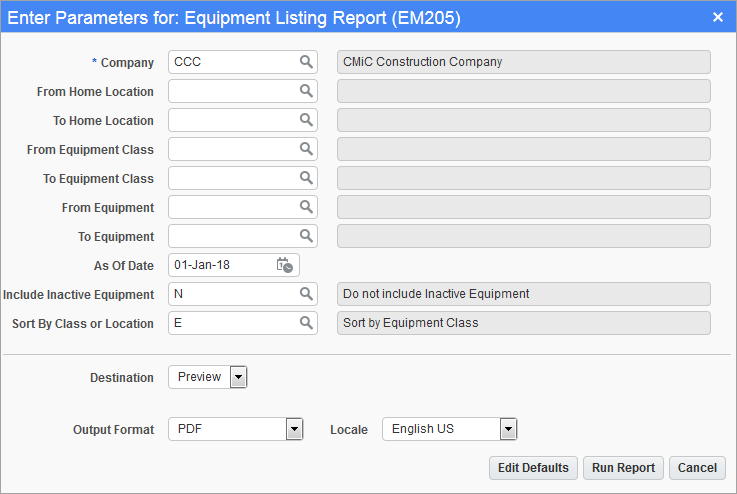Open Include Inactive Equipment lookup icon
The width and height of the screenshot is (737, 494).
tap(306, 294)
